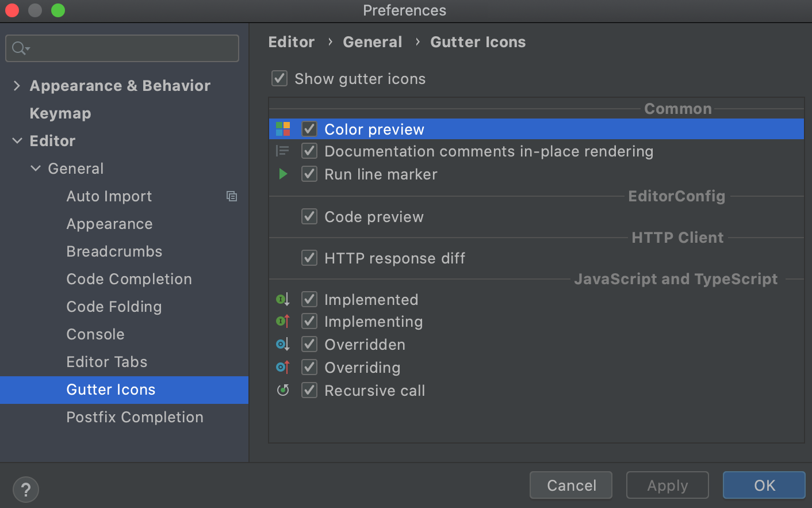Toggle the Code preview checkbox

click(309, 216)
